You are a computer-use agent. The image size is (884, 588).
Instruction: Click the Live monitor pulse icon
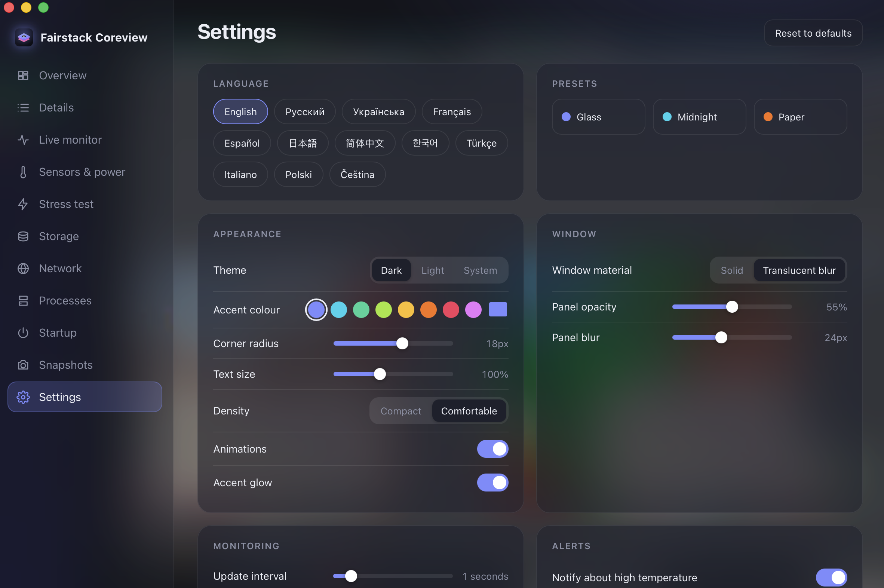click(x=23, y=140)
